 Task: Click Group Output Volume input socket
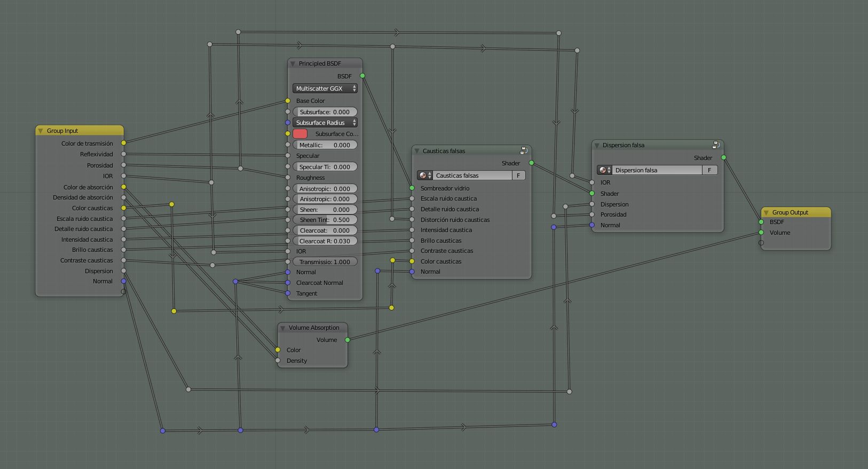761,233
